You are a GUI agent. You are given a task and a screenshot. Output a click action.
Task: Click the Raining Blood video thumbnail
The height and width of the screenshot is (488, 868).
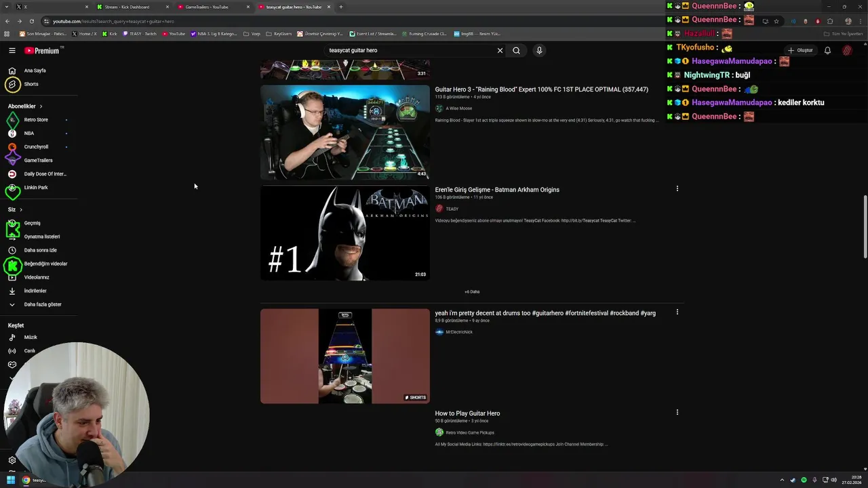pyautogui.click(x=345, y=132)
